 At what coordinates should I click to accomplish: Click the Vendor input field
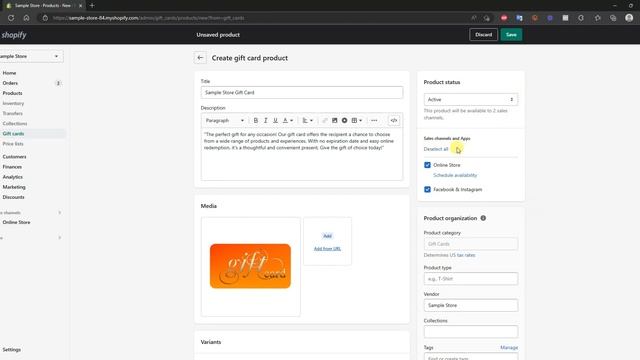[x=471, y=305]
